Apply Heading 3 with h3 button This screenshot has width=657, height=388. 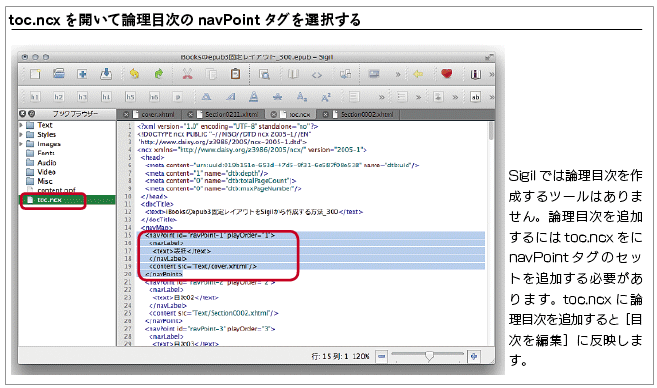[82, 97]
